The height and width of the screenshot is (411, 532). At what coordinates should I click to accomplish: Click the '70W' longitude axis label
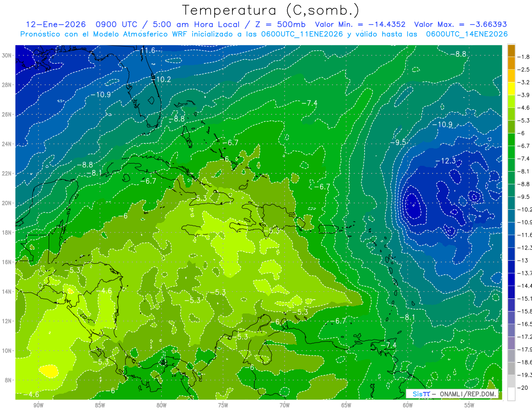285,406
